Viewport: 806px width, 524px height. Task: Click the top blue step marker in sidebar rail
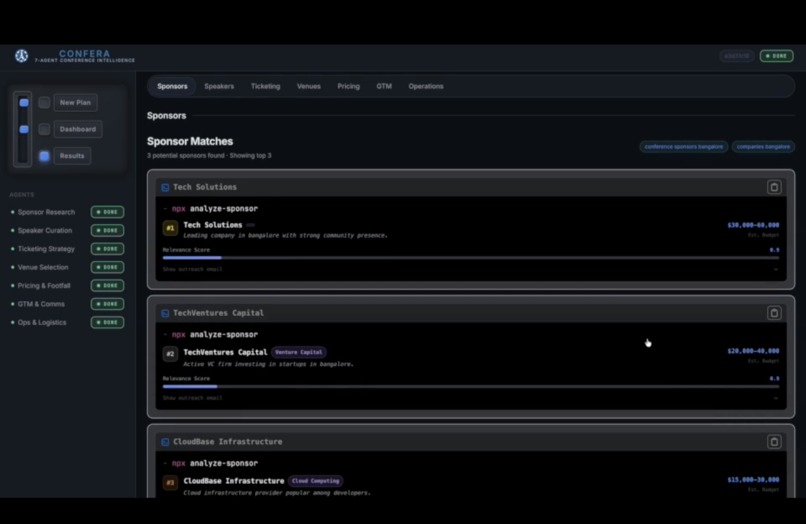[x=24, y=102]
